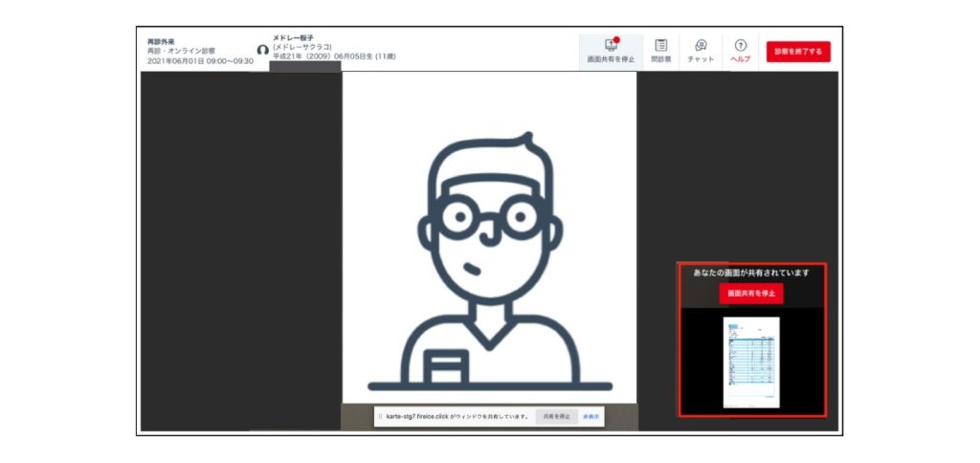
Task: Click the 非表示 hide link
Action: pos(591,417)
